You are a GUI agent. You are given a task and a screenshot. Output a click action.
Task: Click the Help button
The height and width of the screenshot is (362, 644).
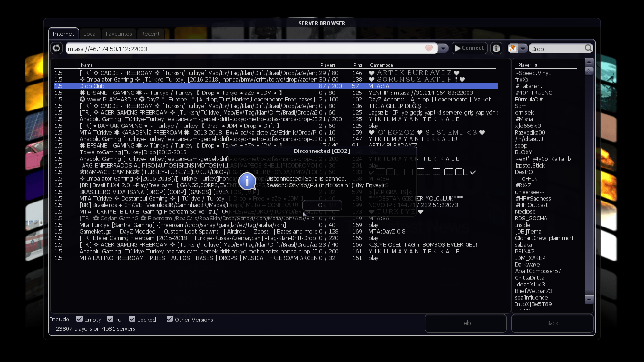click(465, 323)
